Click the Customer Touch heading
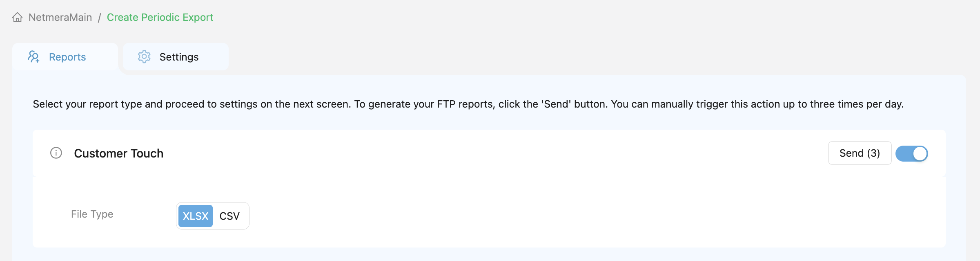 point(118,153)
